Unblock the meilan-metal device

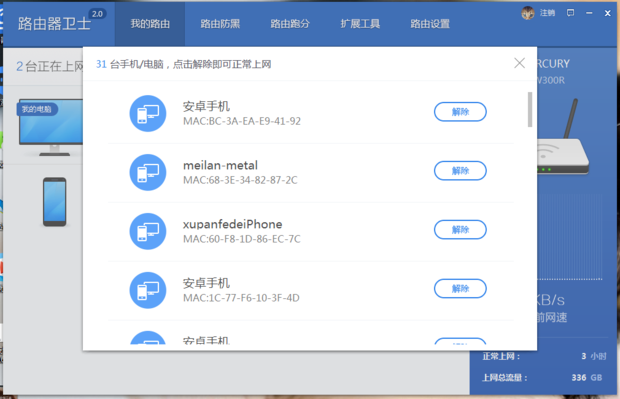pos(460,171)
